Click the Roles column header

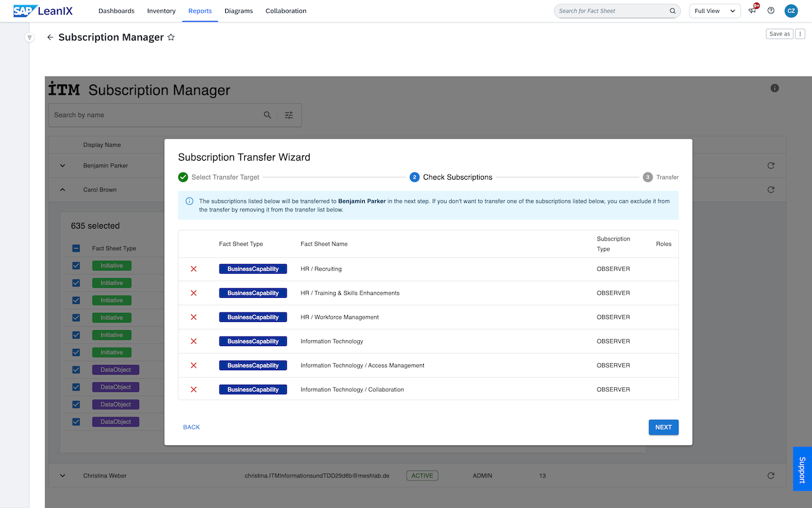[x=664, y=244]
